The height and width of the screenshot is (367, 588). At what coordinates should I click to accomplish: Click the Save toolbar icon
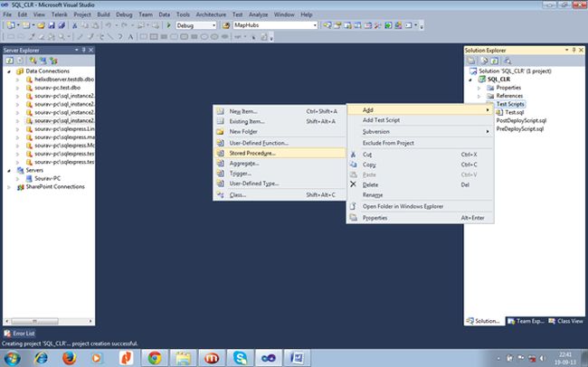click(x=52, y=25)
